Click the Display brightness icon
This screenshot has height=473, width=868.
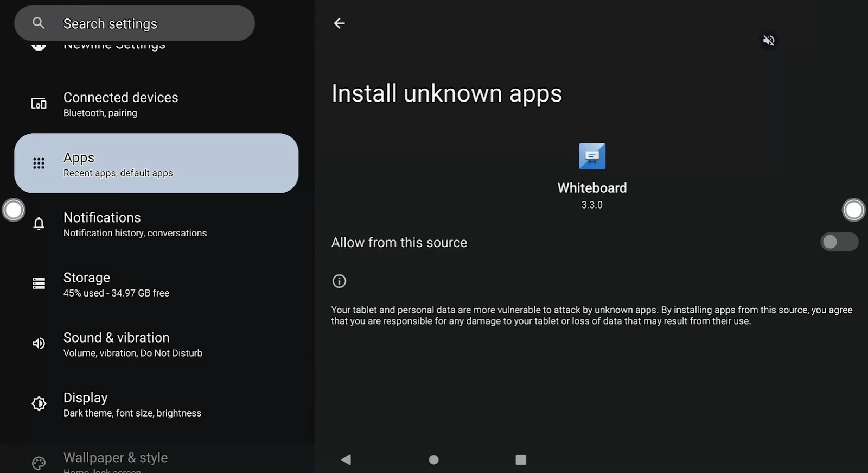(39, 403)
